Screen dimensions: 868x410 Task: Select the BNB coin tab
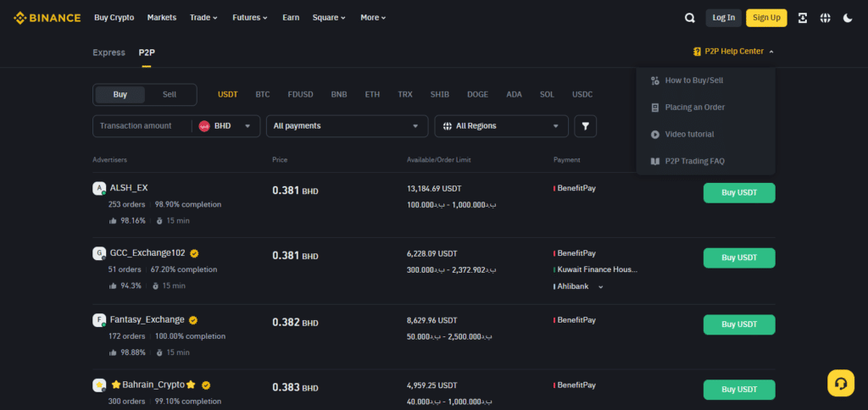pyautogui.click(x=339, y=95)
